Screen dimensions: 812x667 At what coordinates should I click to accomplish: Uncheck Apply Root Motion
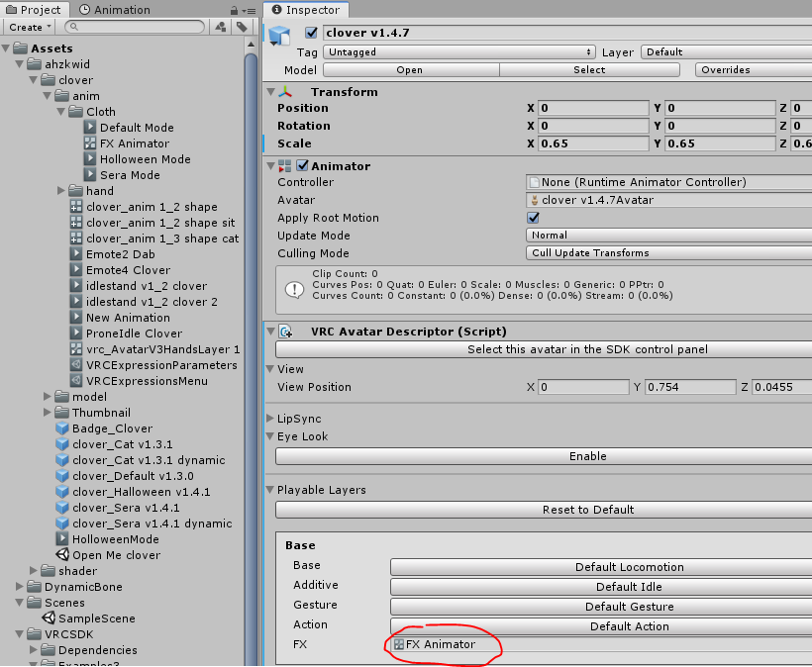(534, 218)
